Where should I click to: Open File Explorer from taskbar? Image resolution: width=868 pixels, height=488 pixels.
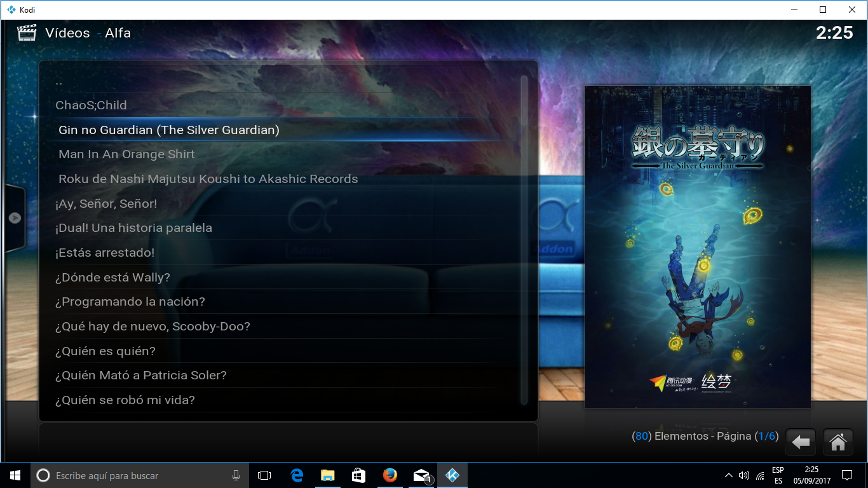coord(328,475)
